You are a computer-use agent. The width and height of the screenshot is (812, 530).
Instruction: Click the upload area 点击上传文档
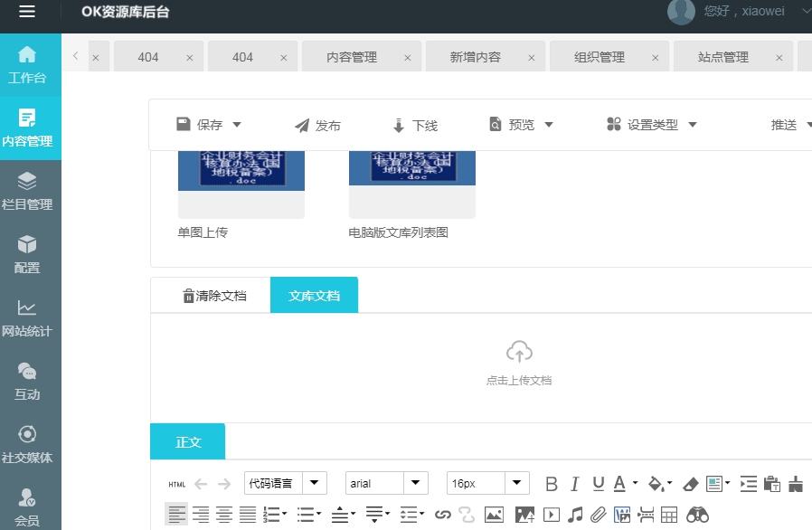(x=519, y=364)
